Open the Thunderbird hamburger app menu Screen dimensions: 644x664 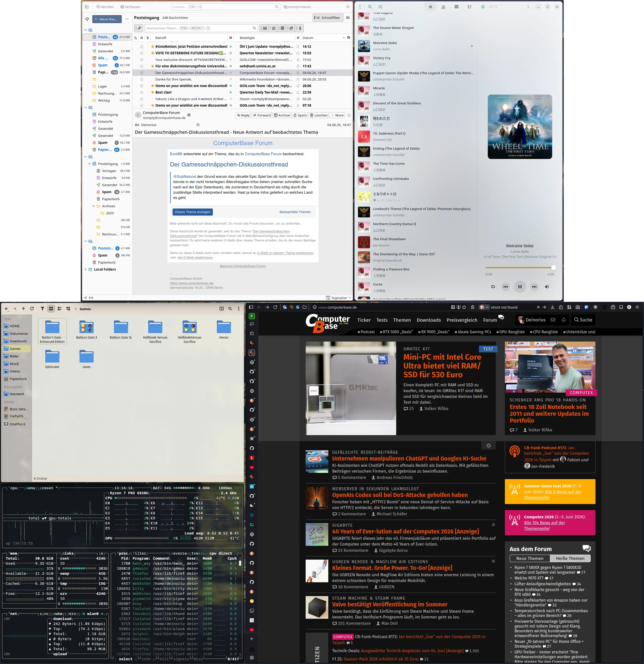pyautogui.click(x=348, y=7)
